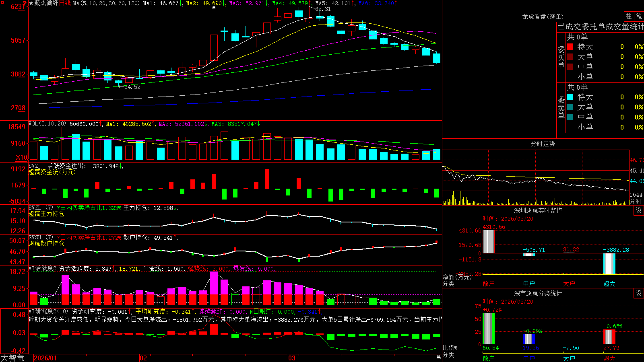Viewport: 644px width, 362px height.
Task: Open 设 settings for 深市超赢分类统计
Action: (639, 293)
